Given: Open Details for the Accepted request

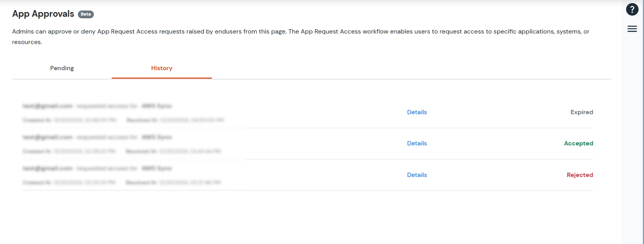Looking at the screenshot, I should [x=417, y=143].
